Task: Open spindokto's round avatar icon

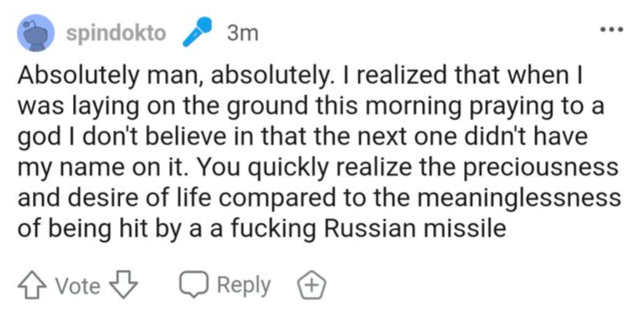Action: pyautogui.click(x=36, y=33)
